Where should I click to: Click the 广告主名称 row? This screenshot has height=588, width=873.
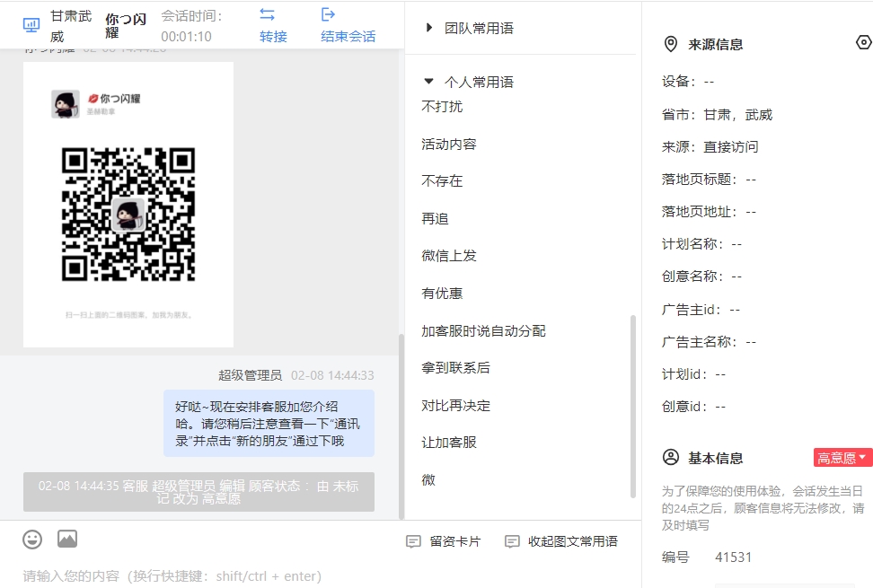point(709,341)
